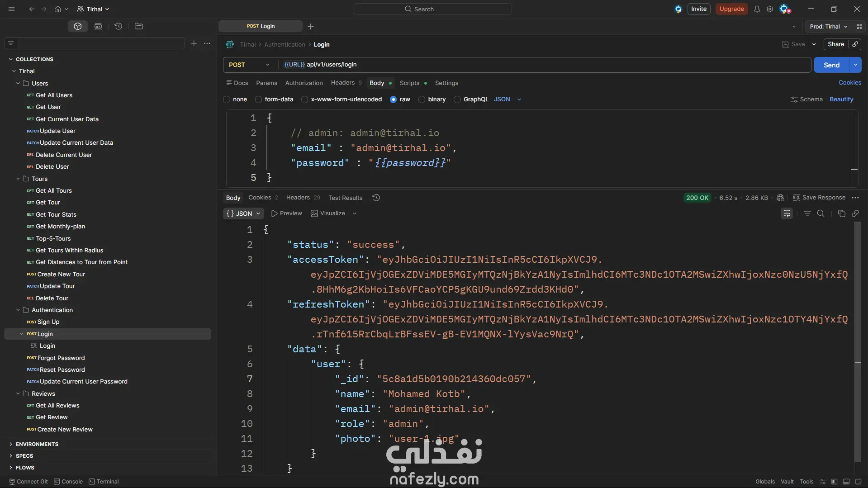
Task: Click the Share button
Action: 836,44
